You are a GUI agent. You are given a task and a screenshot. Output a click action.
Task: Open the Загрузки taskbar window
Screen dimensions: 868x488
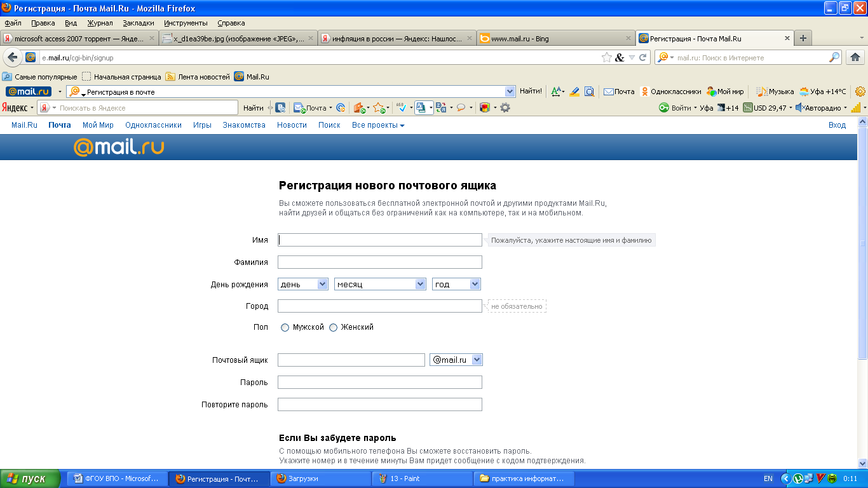coord(321,478)
